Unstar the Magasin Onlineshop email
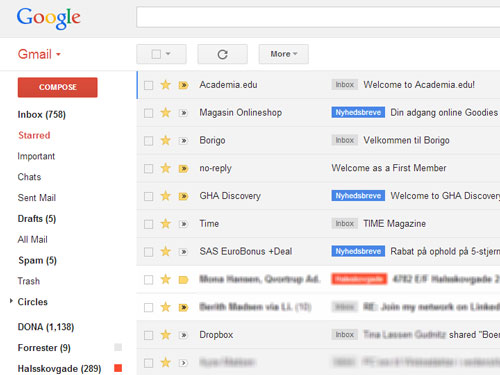 [165, 113]
